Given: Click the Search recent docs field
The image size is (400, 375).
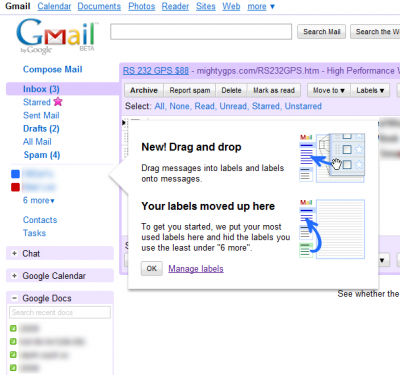Looking at the screenshot, I should click(x=60, y=312).
